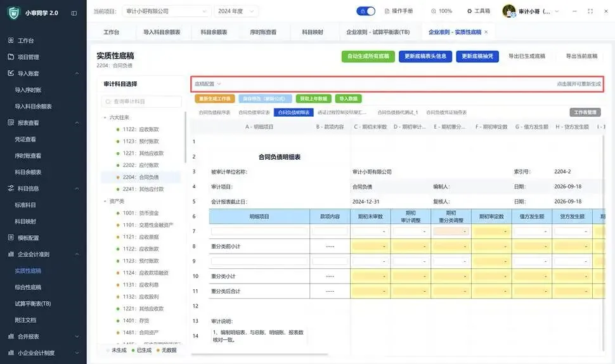Open the 审计小哥有限公司 project dropdown
This screenshot has width=615, height=364.
click(x=166, y=11)
